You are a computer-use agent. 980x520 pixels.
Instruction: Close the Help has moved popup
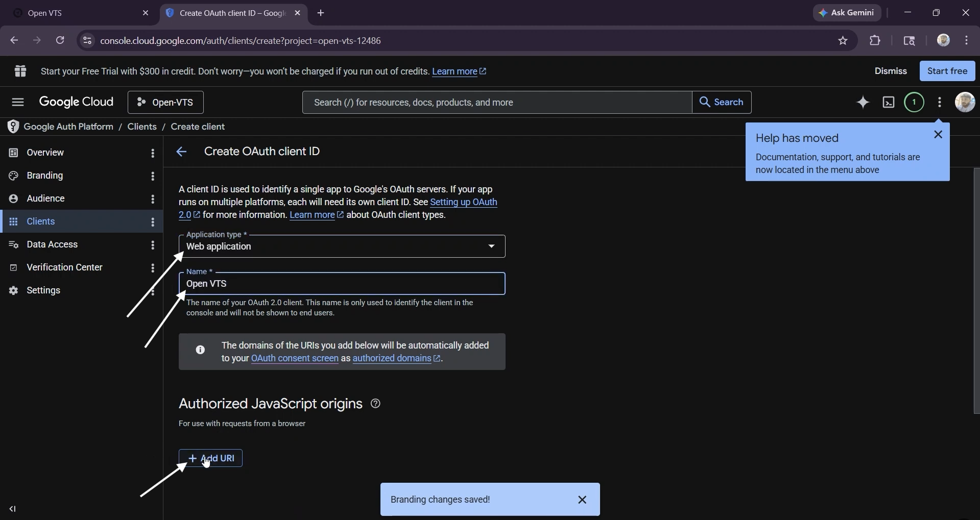[x=938, y=135]
